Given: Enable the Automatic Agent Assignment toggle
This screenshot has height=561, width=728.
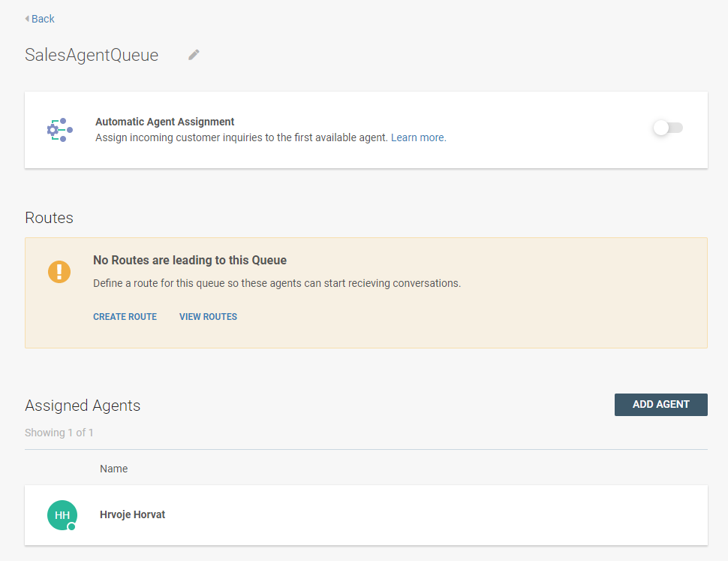Looking at the screenshot, I should 667,128.
